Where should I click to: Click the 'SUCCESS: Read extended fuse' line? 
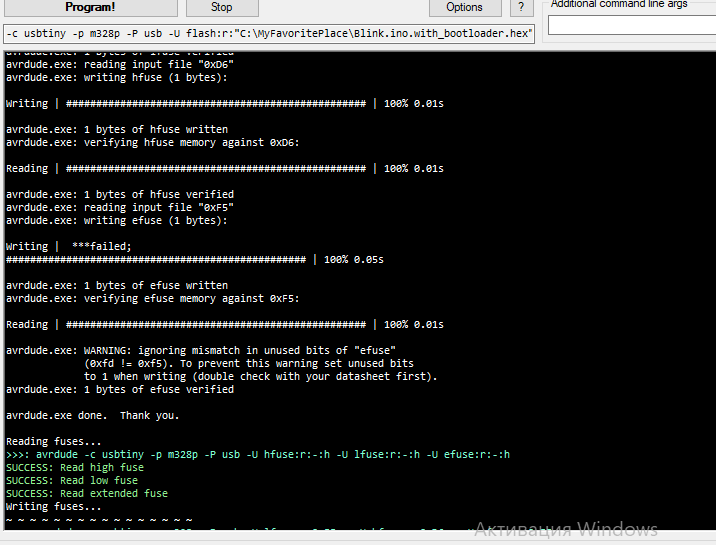click(87, 493)
